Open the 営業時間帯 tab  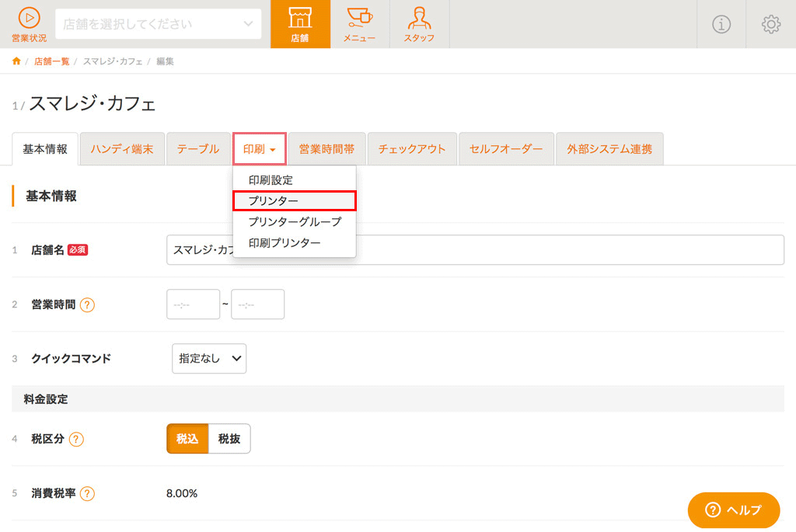327,149
